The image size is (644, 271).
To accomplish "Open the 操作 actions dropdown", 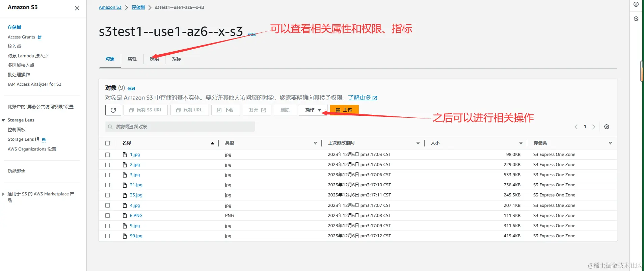I will tap(313, 110).
